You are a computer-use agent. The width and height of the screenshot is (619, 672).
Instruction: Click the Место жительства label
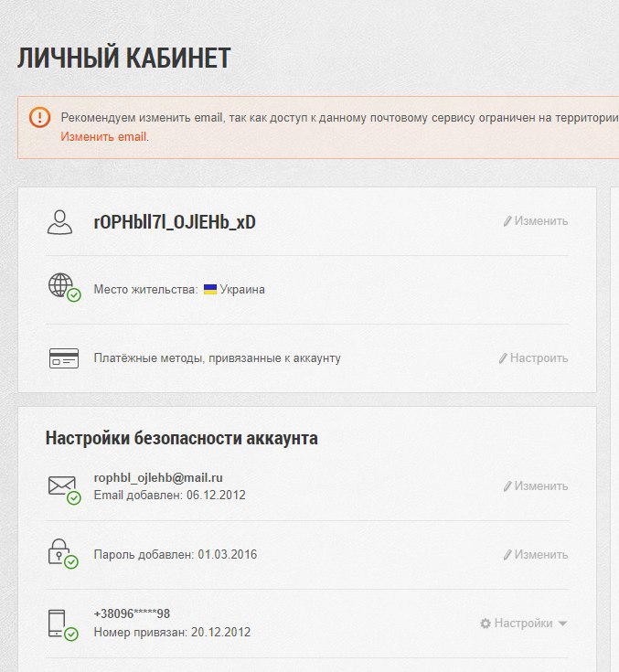(x=145, y=290)
